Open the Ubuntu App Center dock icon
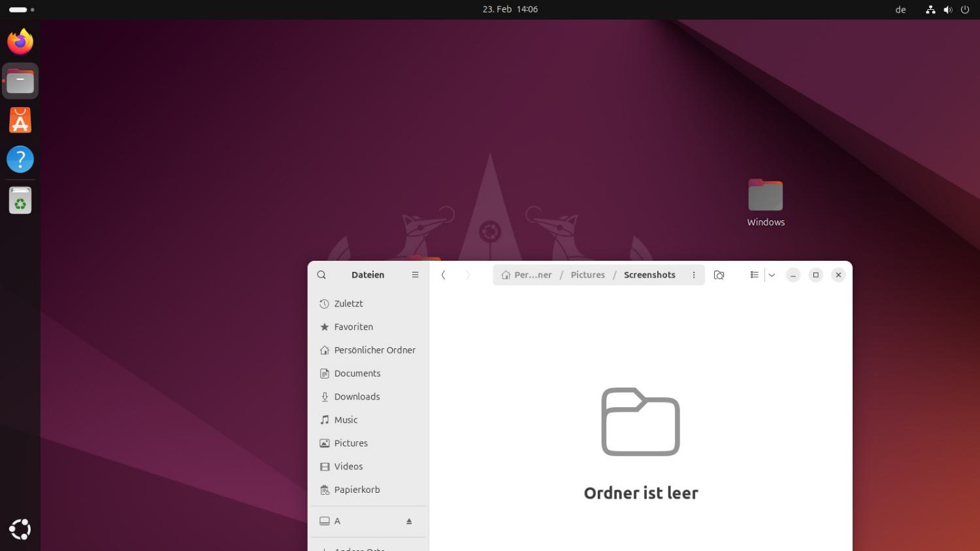The width and height of the screenshot is (980, 551). click(x=20, y=121)
